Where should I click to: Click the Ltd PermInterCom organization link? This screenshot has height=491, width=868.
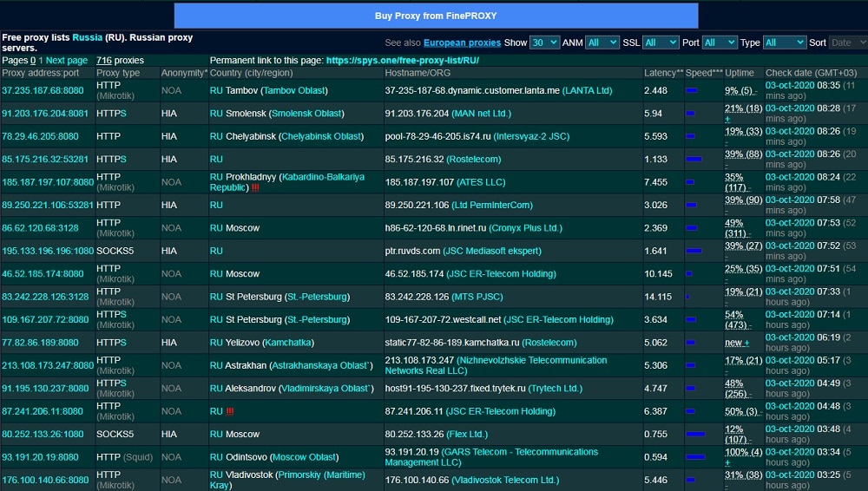coord(492,205)
